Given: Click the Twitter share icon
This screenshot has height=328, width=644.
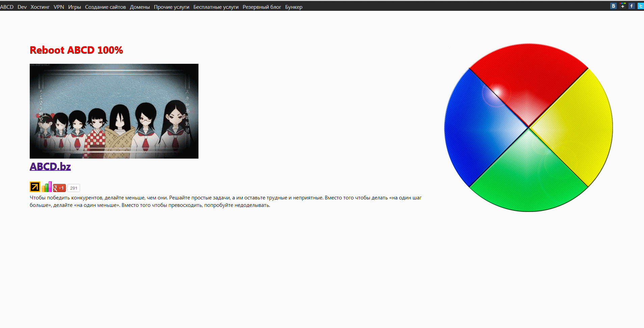Looking at the screenshot, I should pos(640,6).
